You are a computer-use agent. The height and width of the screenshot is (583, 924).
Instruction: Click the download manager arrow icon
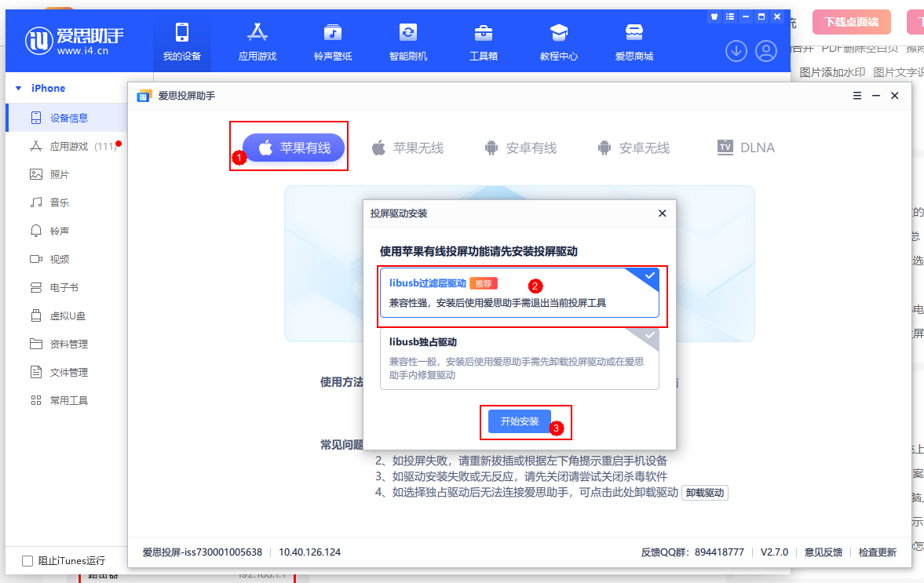[736, 51]
